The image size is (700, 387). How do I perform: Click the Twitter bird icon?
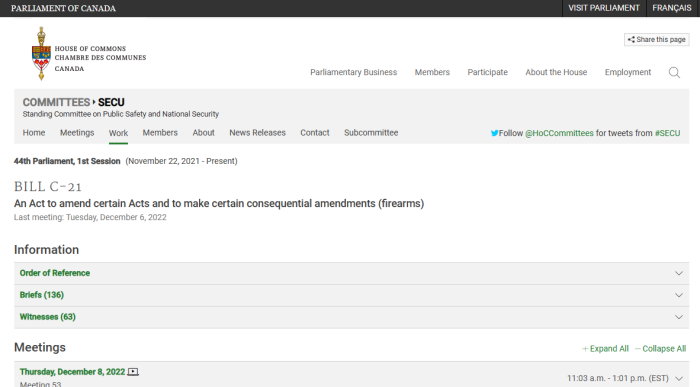click(494, 133)
